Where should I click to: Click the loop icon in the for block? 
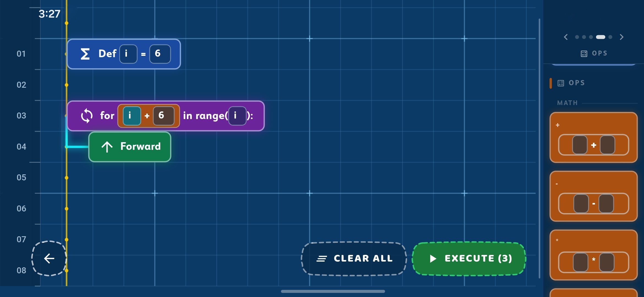point(87,116)
